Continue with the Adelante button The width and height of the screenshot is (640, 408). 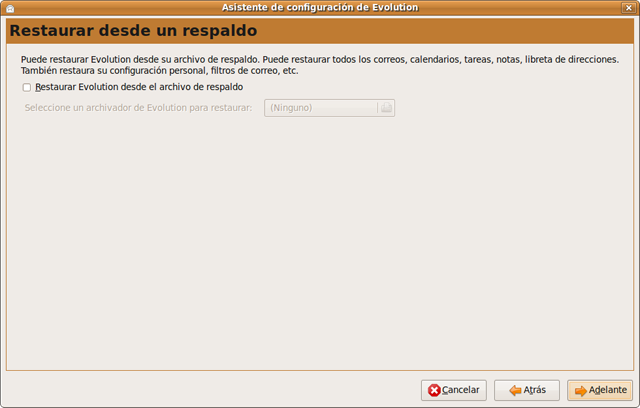point(600,390)
